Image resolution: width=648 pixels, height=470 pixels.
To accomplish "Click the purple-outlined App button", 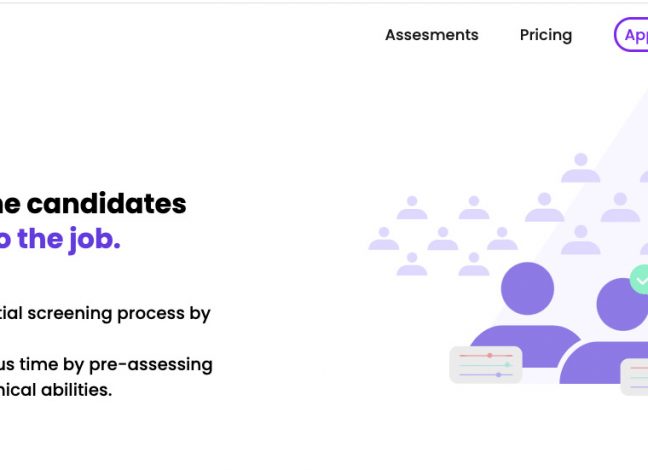I will (x=631, y=35).
